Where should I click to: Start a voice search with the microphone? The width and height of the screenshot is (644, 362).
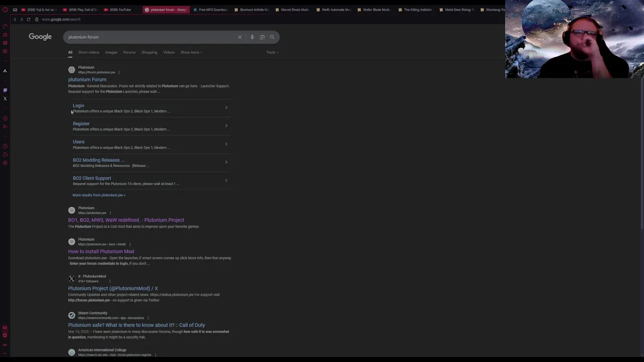click(252, 37)
